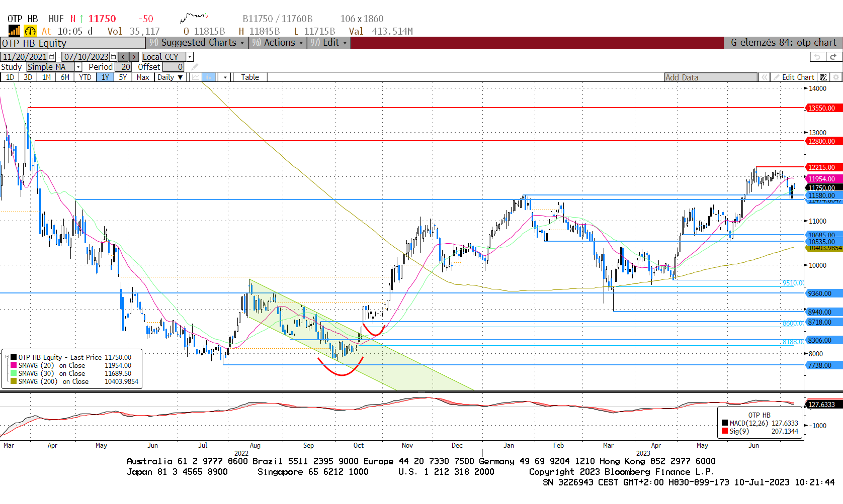
Task: Select the Max range tab
Action: click(x=143, y=77)
